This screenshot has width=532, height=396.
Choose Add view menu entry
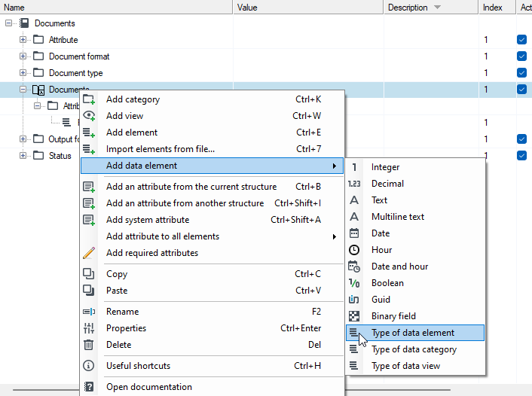[212, 116]
